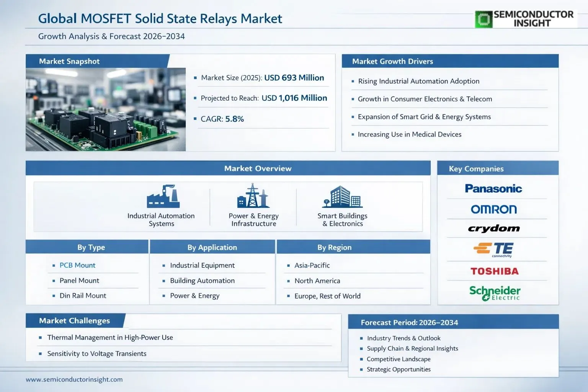The height and width of the screenshot is (392, 588).
Task: Click Rising Industrial Automation Adoption
Action: (419, 81)
